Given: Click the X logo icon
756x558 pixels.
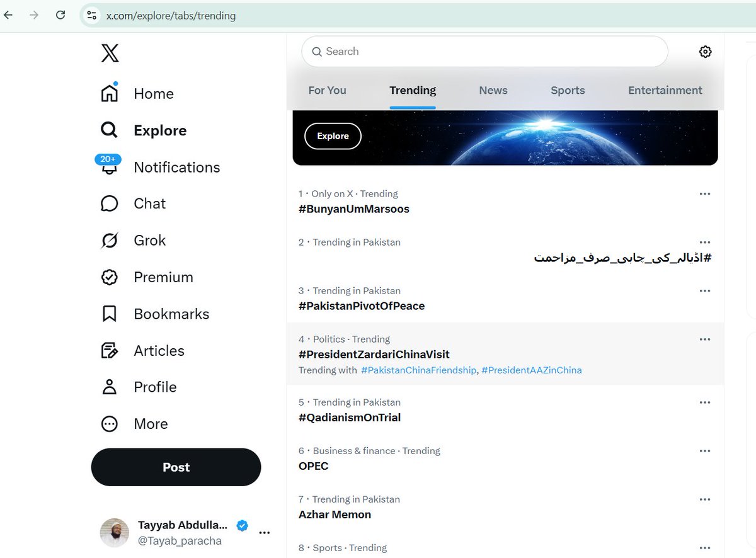Looking at the screenshot, I should coord(110,54).
